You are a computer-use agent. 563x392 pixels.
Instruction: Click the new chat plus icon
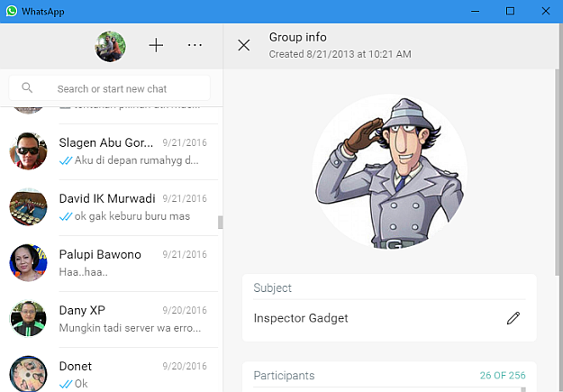156,45
